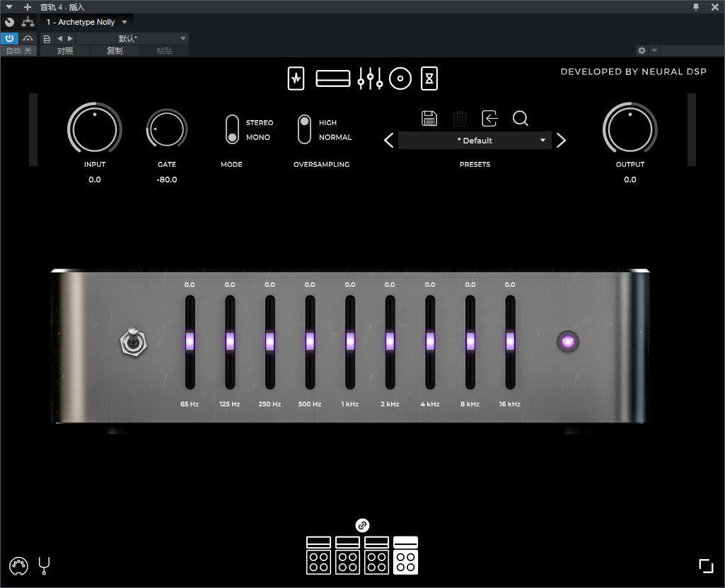This screenshot has height=588, width=725.
Task: Open the amplifier head section icon
Action: (x=333, y=78)
